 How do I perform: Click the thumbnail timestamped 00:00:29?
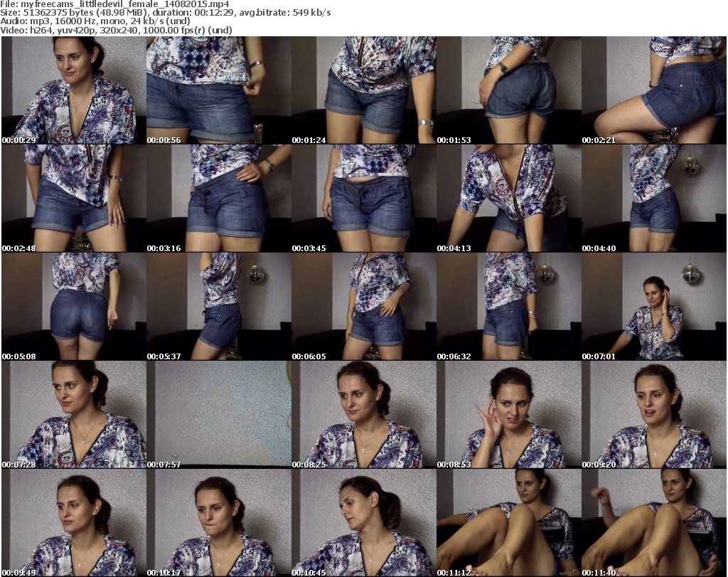pos(73,90)
